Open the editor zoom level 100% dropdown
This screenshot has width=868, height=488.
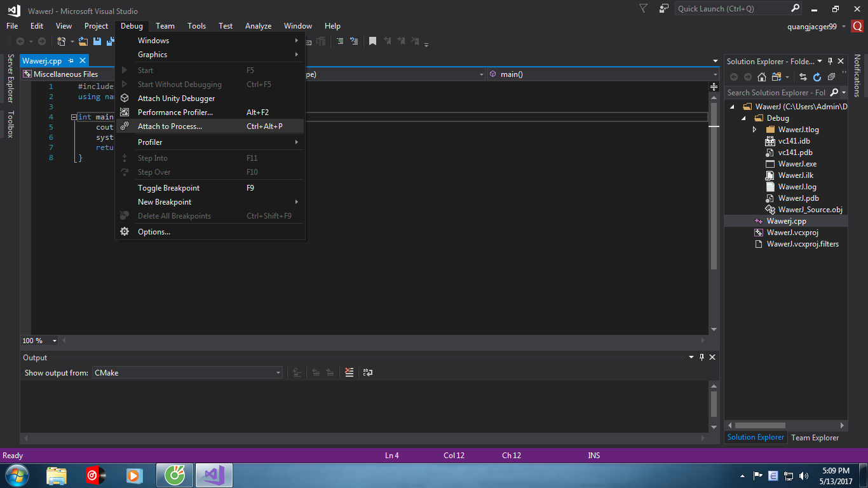click(x=55, y=341)
